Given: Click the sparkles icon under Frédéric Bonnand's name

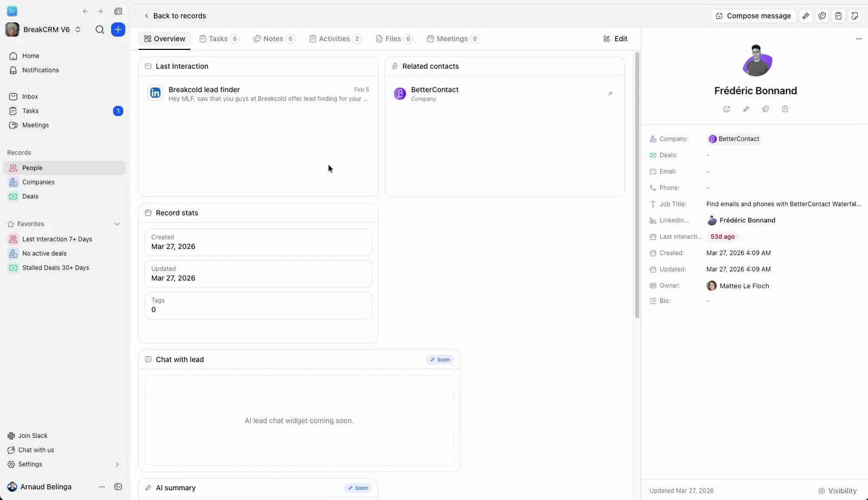Looking at the screenshot, I should (x=746, y=109).
